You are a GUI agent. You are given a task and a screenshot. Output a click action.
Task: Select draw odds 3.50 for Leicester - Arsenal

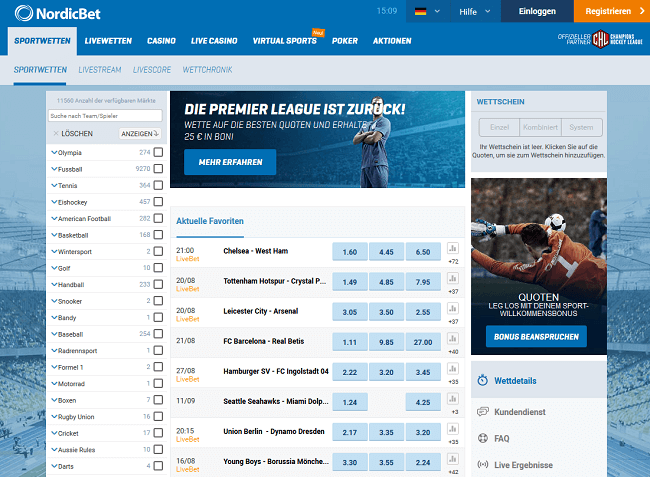pos(386,312)
